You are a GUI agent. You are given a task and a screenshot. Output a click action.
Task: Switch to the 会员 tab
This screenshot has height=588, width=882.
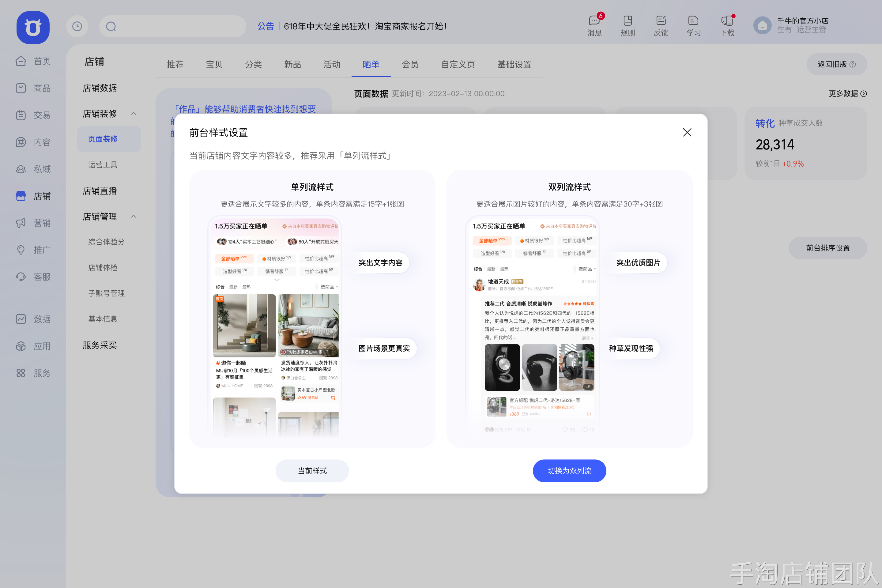410,65
